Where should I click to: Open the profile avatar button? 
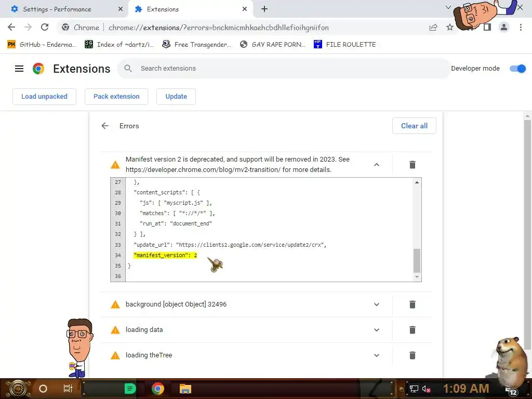click(504, 27)
